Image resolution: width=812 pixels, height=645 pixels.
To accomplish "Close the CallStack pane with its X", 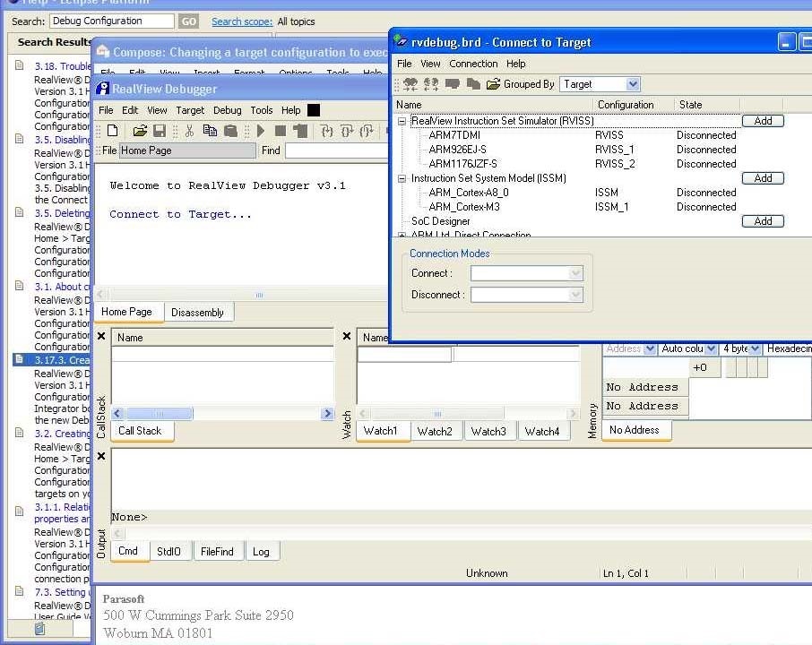I will [x=101, y=337].
